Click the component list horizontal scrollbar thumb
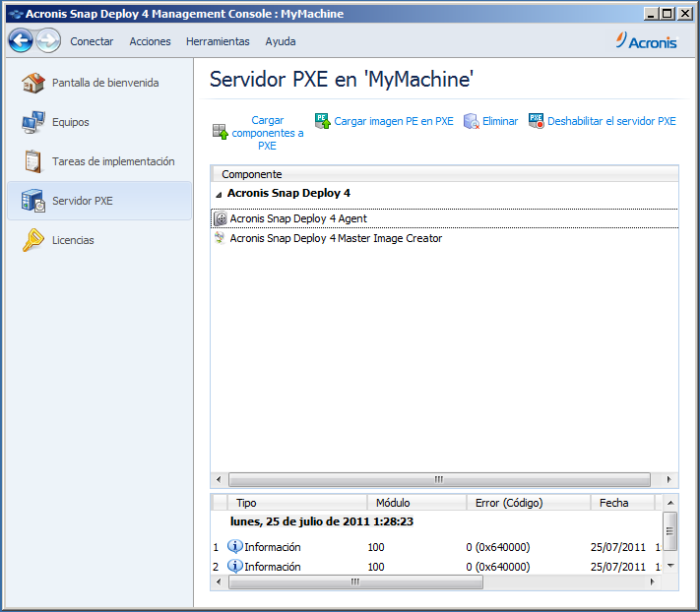The width and height of the screenshot is (700, 612). tap(439, 479)
